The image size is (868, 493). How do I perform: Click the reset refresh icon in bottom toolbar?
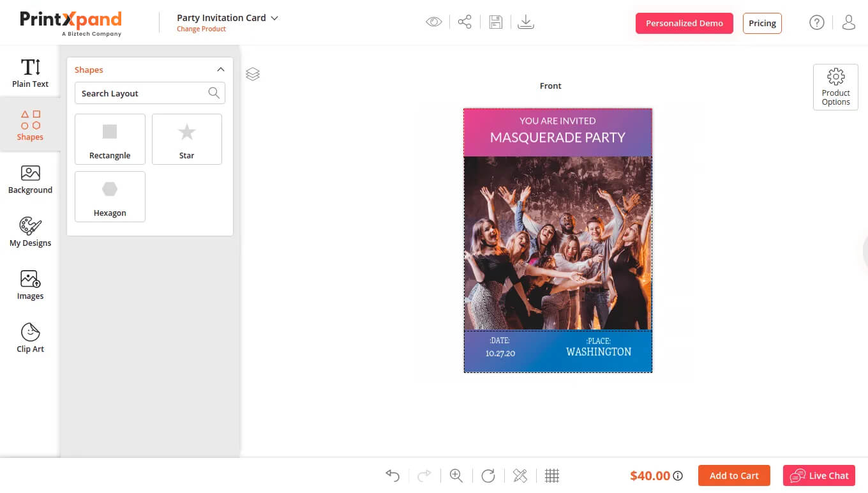coord(488,476)
